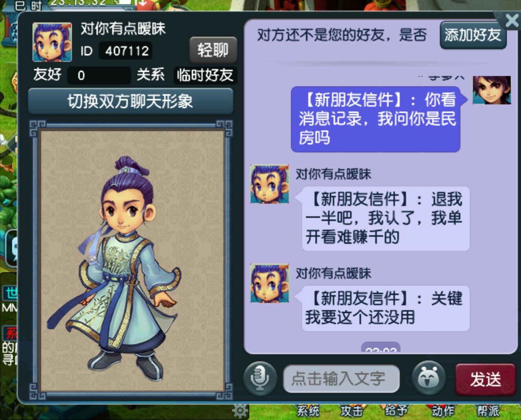Click the 民房吗 blue message bubble
This screenshot has width=521, height=420.
376,119
